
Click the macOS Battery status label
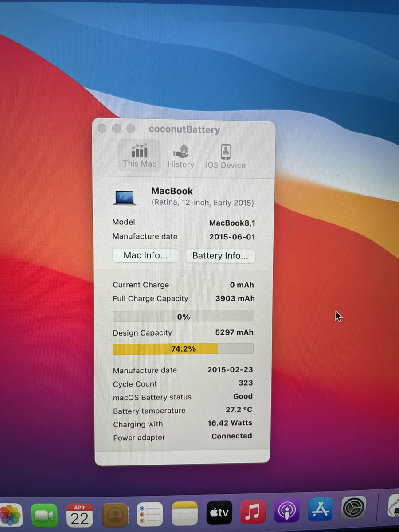(152, 397)
